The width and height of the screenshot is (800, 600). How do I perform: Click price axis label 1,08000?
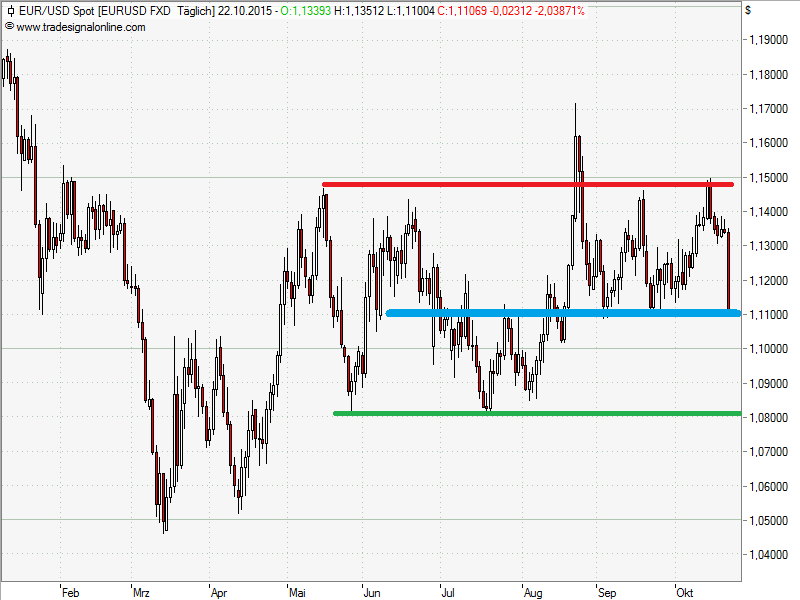pos(768,418)
